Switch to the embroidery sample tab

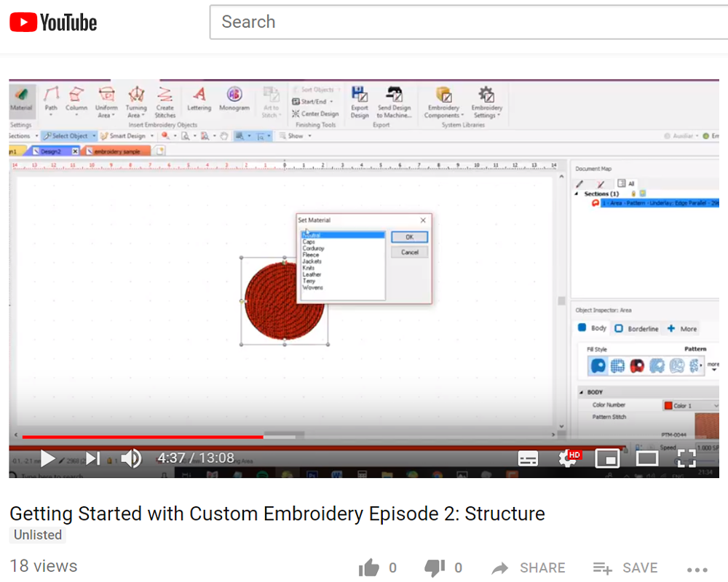click(x=116, y=151)
